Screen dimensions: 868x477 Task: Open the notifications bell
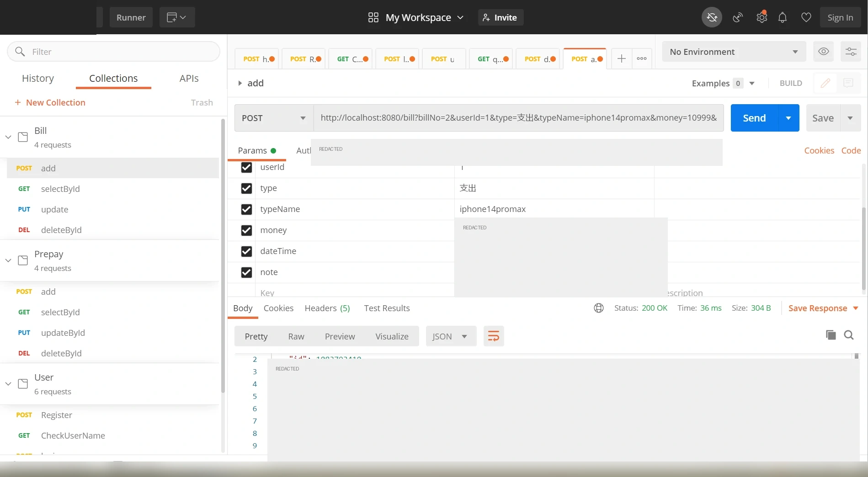[783, 17]
